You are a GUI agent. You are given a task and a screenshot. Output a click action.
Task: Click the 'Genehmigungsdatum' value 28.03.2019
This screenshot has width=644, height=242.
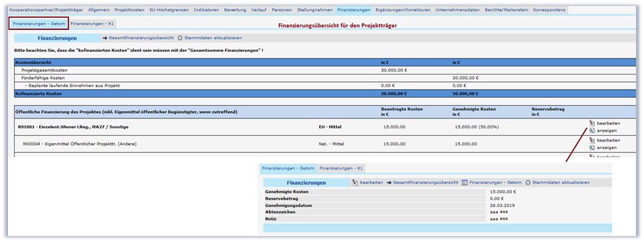[503, 205]
